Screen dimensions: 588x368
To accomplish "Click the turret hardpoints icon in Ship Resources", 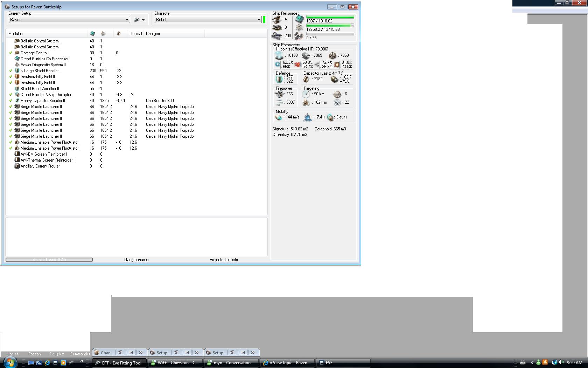I will pos(277,19).
